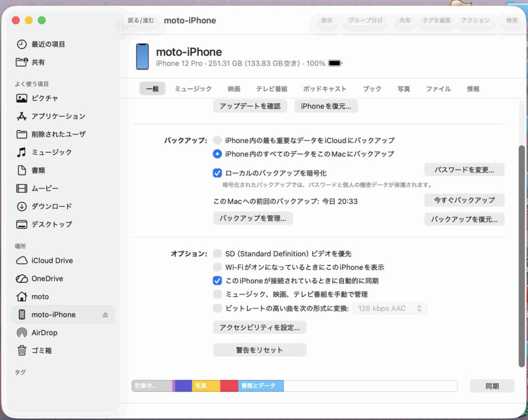Image resolution: width=528 pixels, height=420 pixels.
Task: Disable ローカルのバックアップを暗号化 checkbox
Action: point(218,173)
